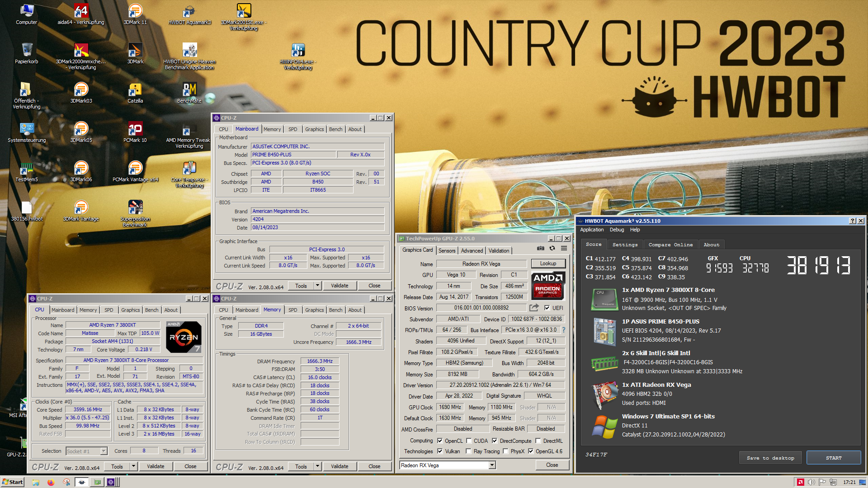
Task: Click Tools button in the Memory CPU-Z window
Action: pyautogui.click(x=301, y=466)
